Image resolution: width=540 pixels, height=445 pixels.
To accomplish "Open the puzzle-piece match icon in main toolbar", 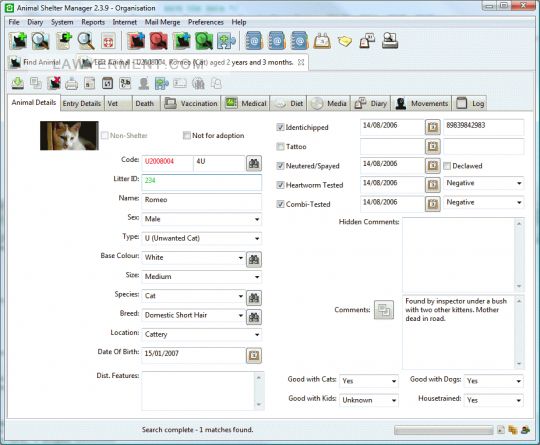I will click(x=226, y=41).
